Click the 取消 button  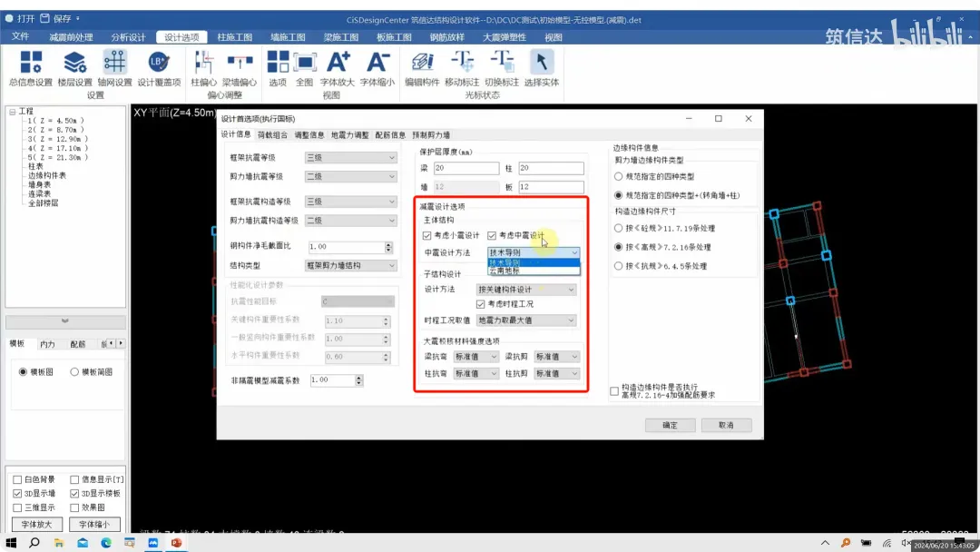tap(726, 425)
